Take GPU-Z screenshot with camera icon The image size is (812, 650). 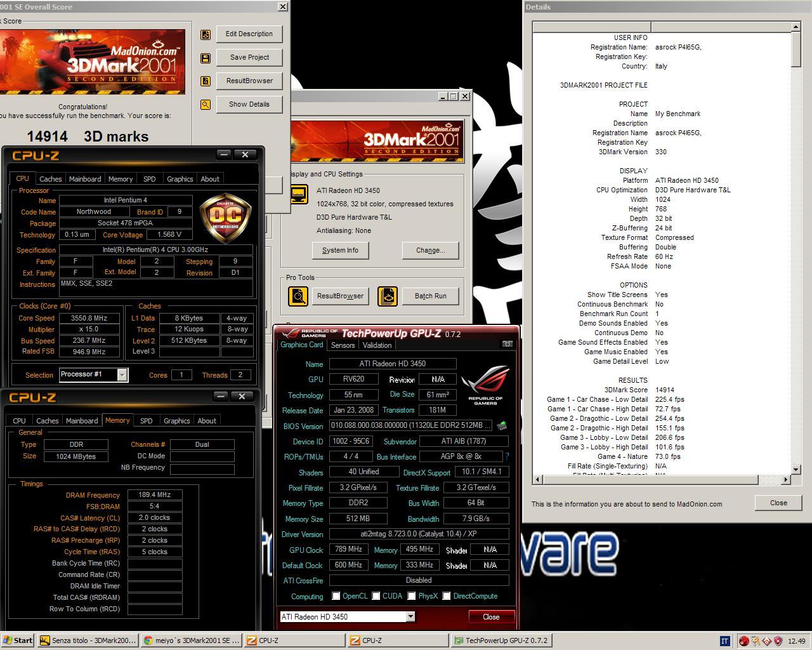pos(507,344)
